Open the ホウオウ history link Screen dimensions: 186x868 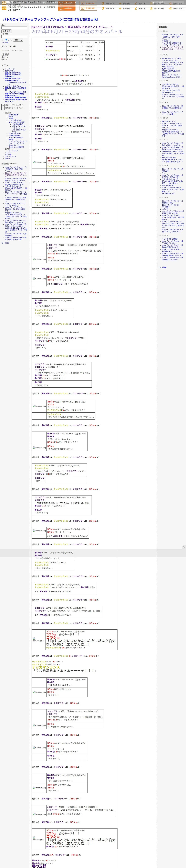(x=165, y=209)
